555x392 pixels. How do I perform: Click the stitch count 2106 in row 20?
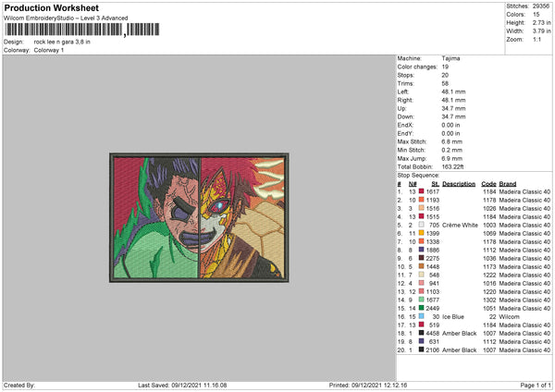coord(433,349)
